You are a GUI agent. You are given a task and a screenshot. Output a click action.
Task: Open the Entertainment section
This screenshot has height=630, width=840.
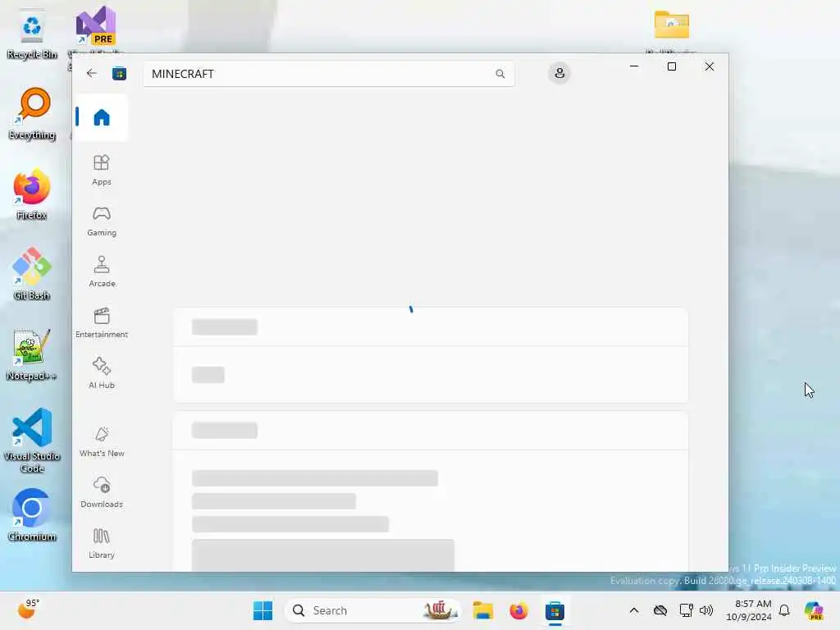(101, 322)
